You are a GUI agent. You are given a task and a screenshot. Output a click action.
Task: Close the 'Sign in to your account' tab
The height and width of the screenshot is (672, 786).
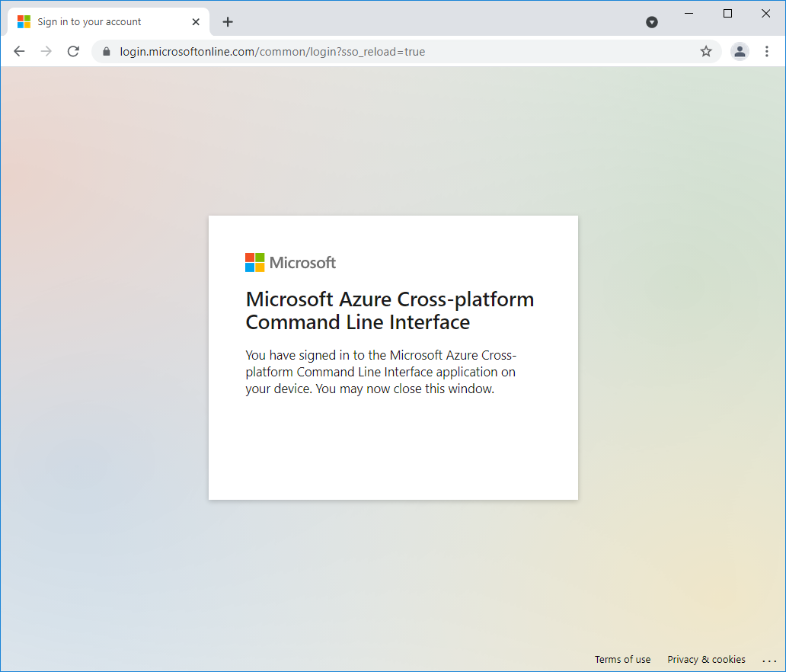196,21
